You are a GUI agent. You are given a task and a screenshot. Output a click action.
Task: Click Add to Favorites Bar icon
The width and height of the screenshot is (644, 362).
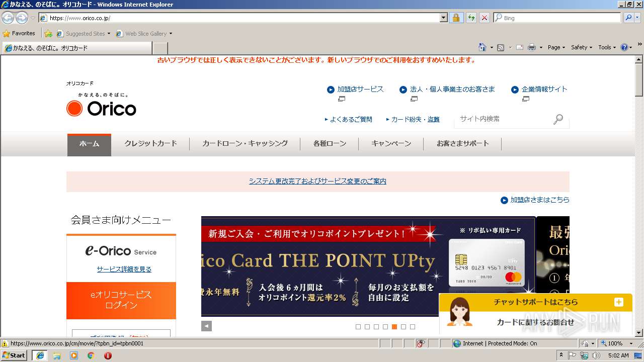(48, 34)
